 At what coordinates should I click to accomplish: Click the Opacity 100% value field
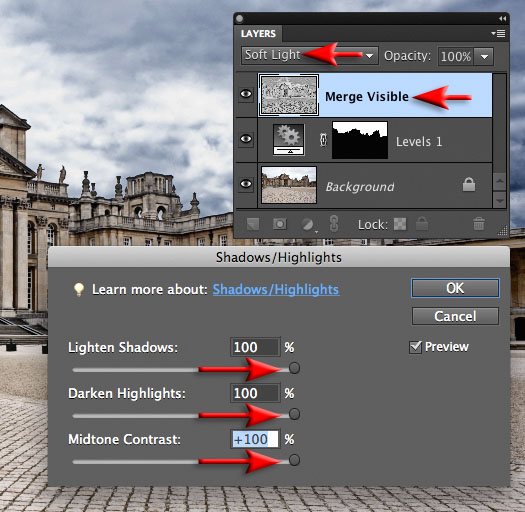click(x=456, y=56)
